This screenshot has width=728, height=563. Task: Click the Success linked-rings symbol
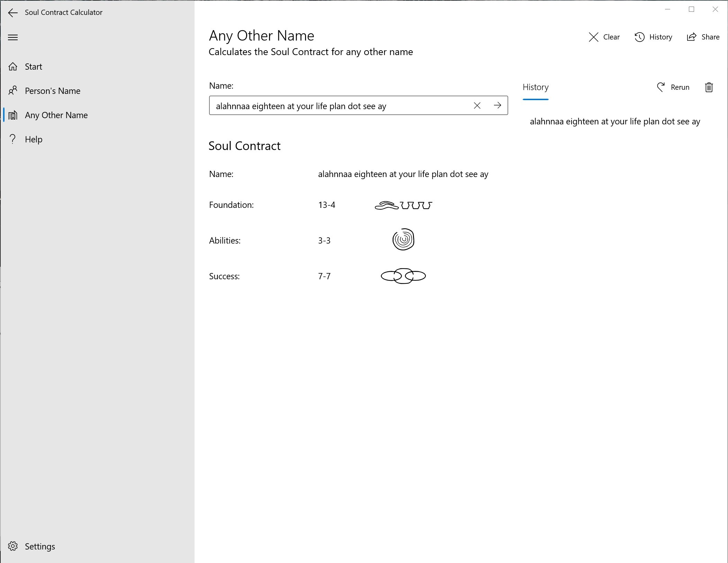point(403,276)
